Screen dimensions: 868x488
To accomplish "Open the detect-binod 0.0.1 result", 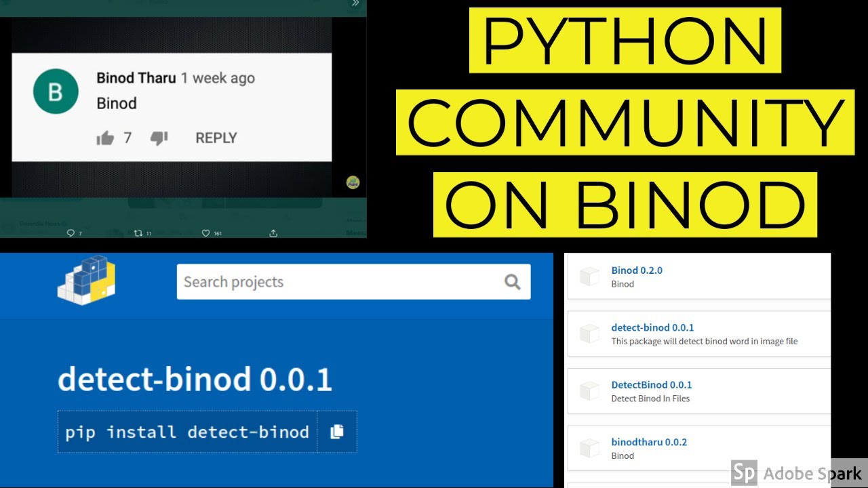I will click(652, 327).
